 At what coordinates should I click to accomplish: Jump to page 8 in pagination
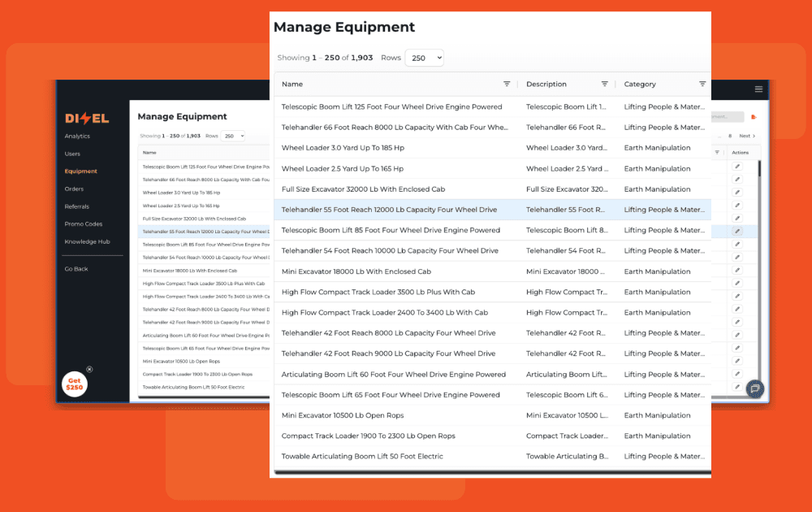[730, 136]
